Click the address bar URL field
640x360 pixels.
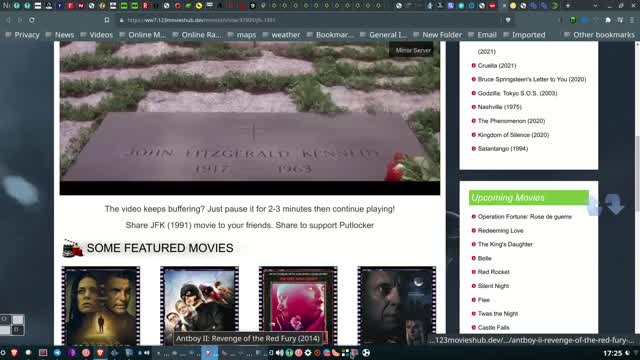coord(310,20)
